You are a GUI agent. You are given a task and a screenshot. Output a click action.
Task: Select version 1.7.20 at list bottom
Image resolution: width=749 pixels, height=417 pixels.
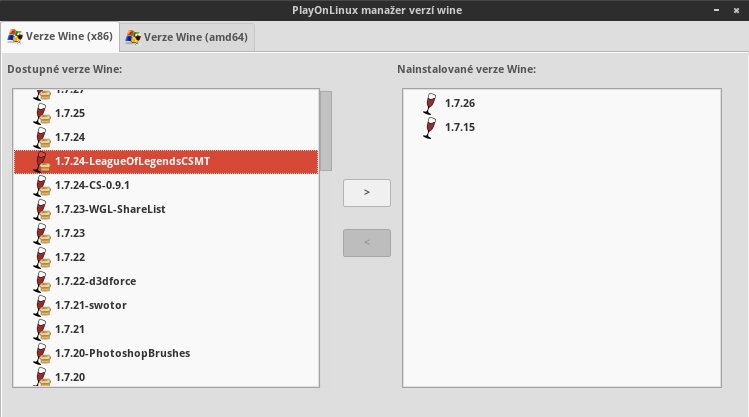click(70, 376)
